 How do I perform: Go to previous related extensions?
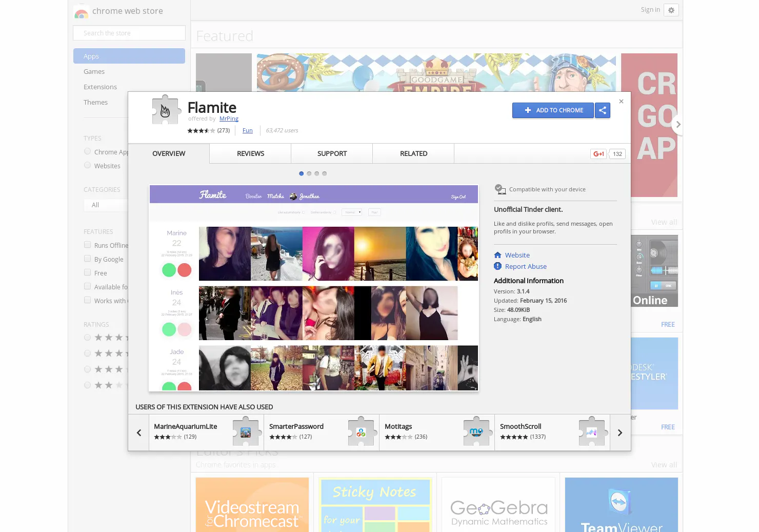pos(138,432)
